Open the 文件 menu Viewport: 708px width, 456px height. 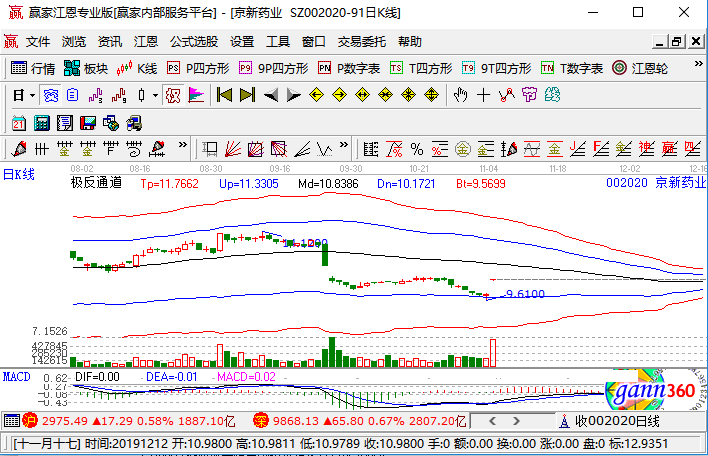click(37, 42)
